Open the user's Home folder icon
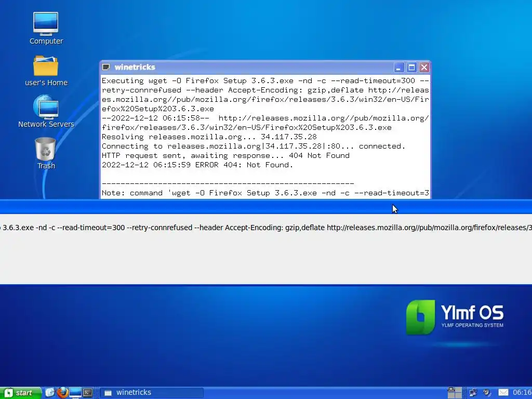 click(46, 71)
